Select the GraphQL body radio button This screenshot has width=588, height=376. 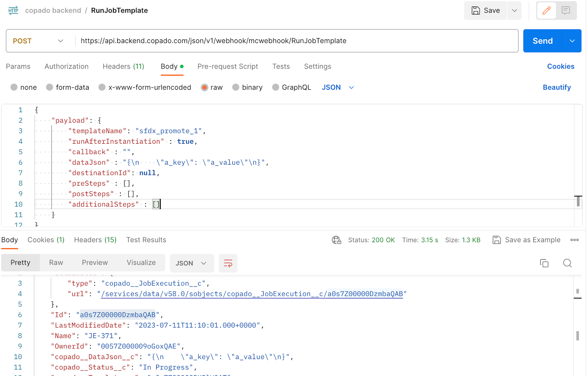coord(276,87)
